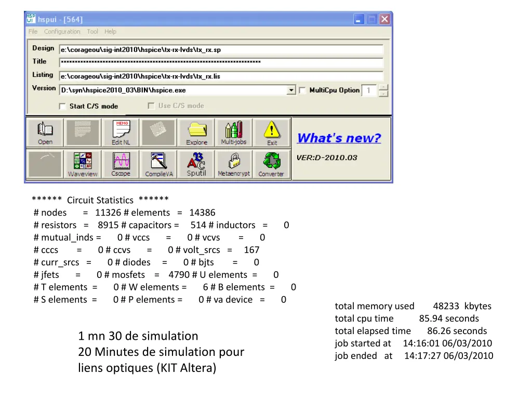Click the Open design icon
The image size is (532, 399).
click(x=45, y=132)
